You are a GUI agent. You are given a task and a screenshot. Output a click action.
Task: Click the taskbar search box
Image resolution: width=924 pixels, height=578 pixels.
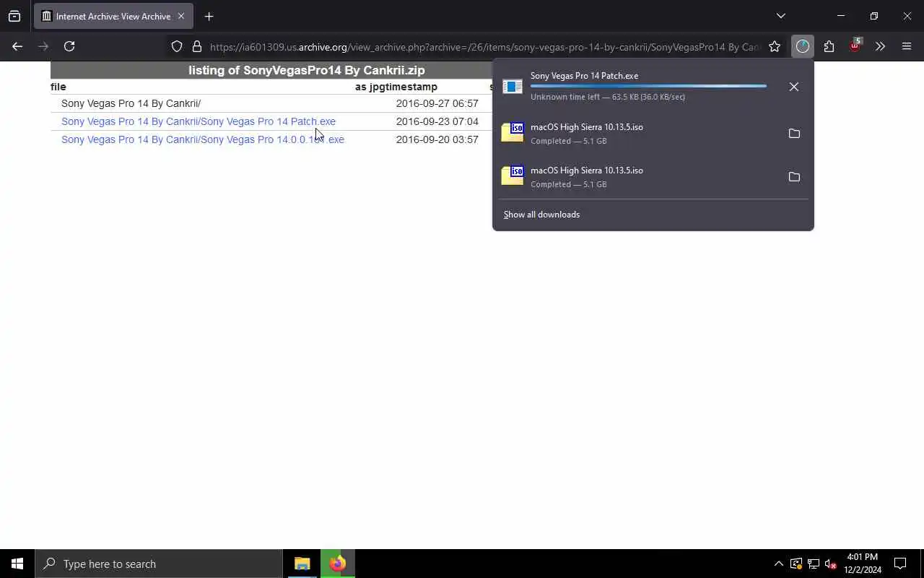tap(159, 564)
